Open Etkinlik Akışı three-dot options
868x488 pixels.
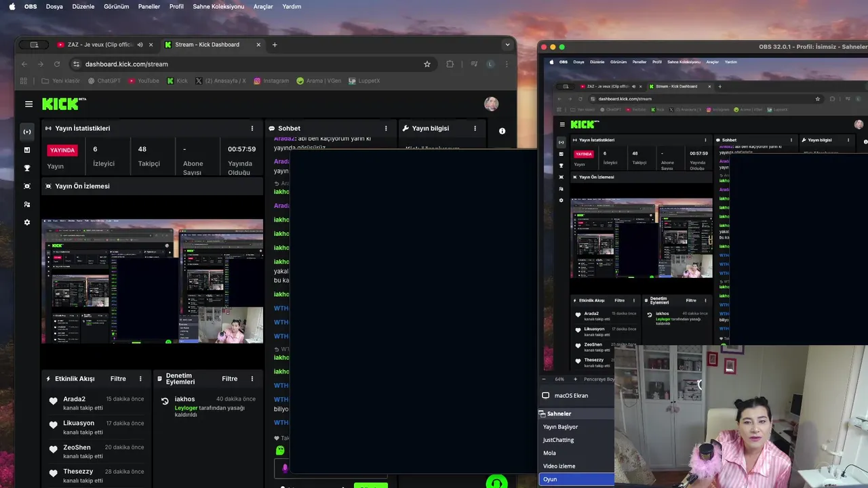tap(140, 379)
